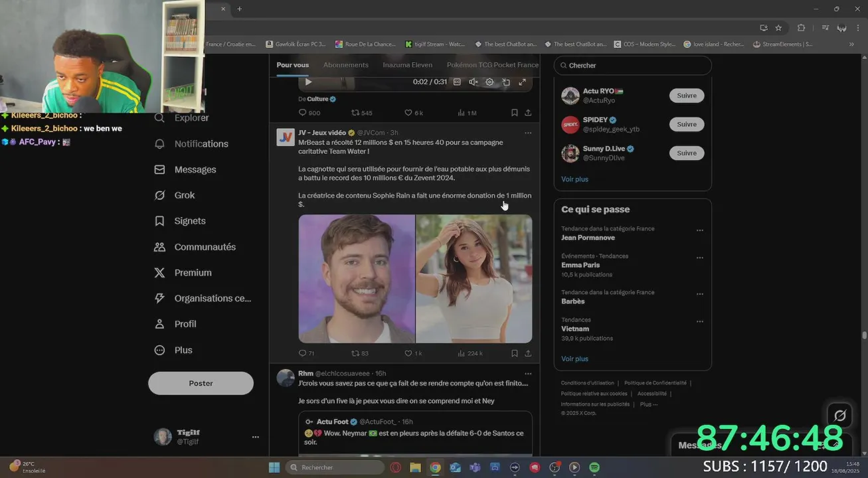The height and width of the screenshot is (478, 868).
Task: Open a new Chrome tab
Action: 240,9
